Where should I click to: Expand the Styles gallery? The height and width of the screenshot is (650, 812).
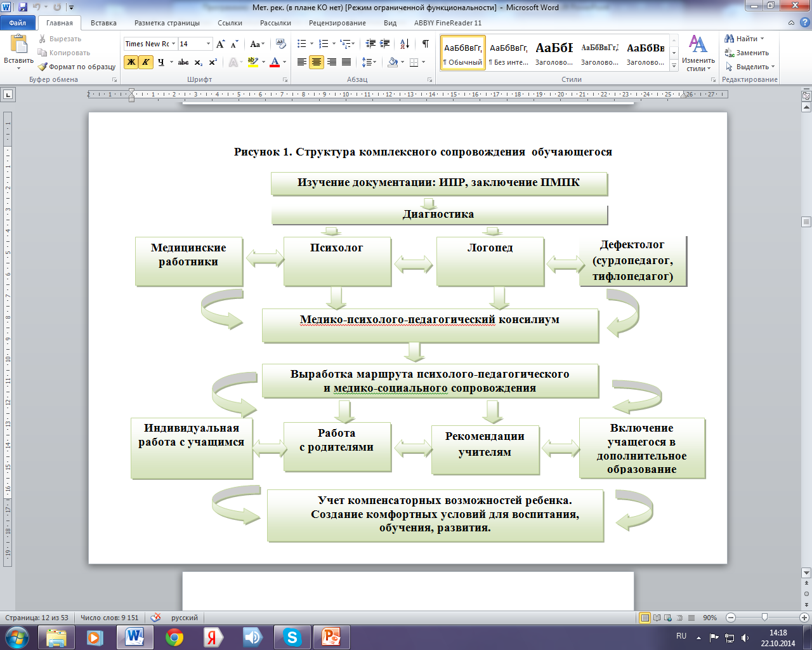pyautogui.click(x=674, y=66)
